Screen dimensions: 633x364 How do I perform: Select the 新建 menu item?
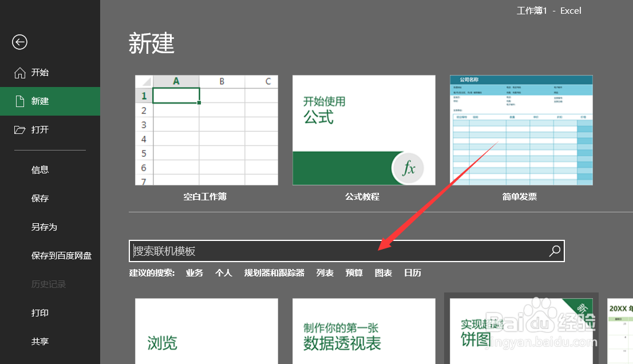pyautogui.click(x=50, y=101)
